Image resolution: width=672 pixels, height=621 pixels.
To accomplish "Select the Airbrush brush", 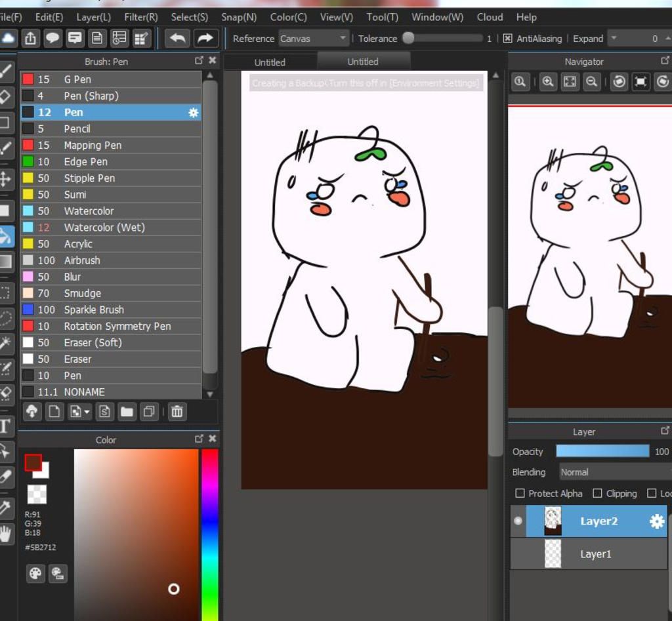I will (111, 260).
